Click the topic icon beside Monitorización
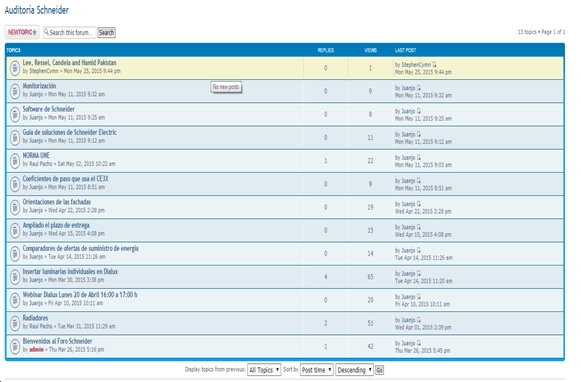Viewport: 581px width, 382px height. pyautogui.click(x=15, y=91)
